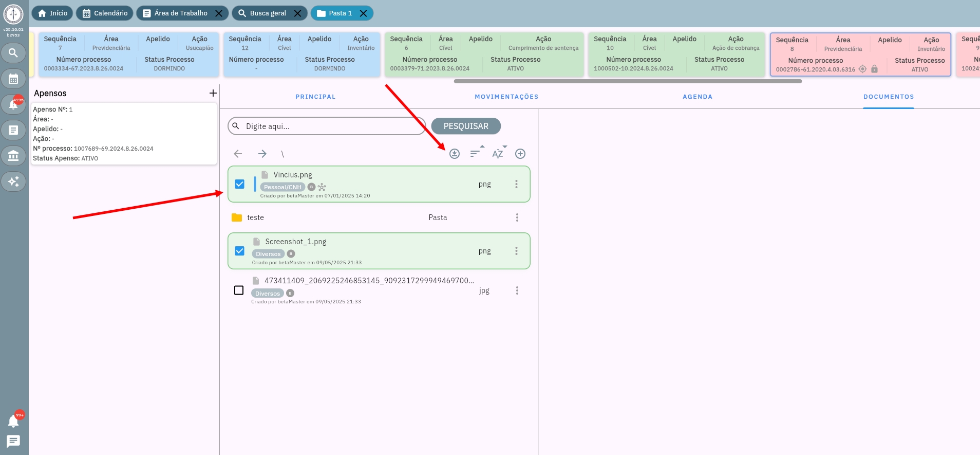Add a new Apenso with plus icon

coord(213,93)
